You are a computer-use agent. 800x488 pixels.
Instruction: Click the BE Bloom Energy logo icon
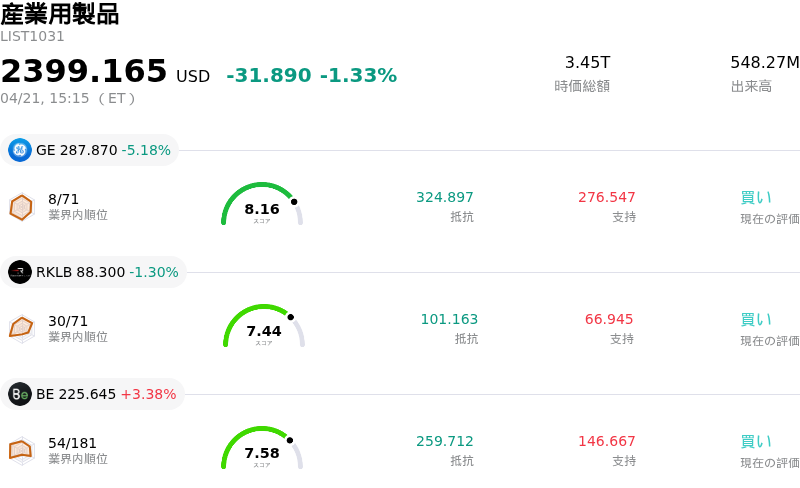click(x=20, y=394)
